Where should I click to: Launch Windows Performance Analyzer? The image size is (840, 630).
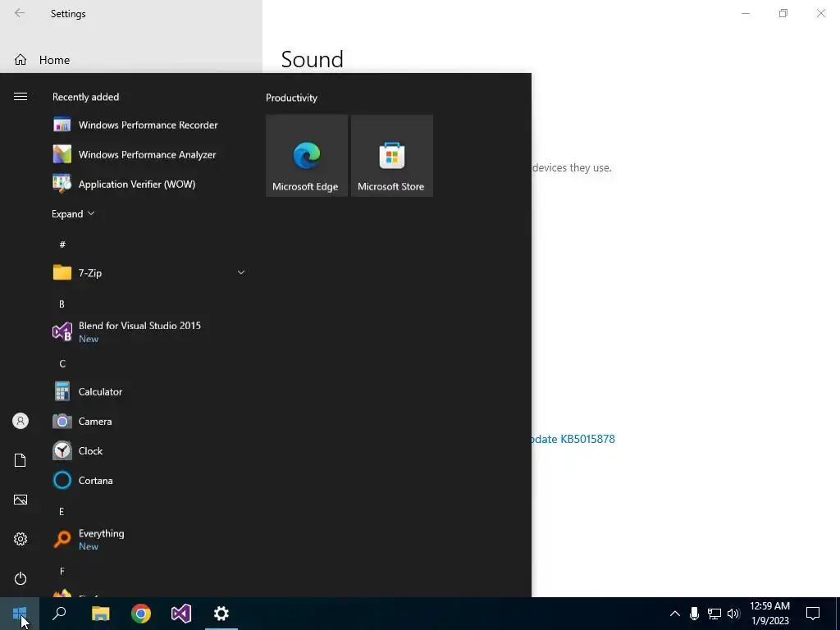click(x=148, y=154)
